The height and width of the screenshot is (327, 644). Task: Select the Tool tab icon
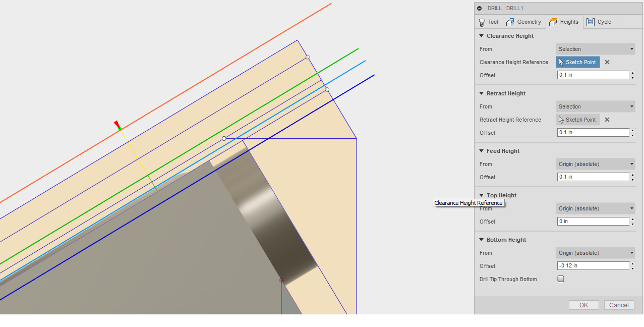(x=482, y=22)
